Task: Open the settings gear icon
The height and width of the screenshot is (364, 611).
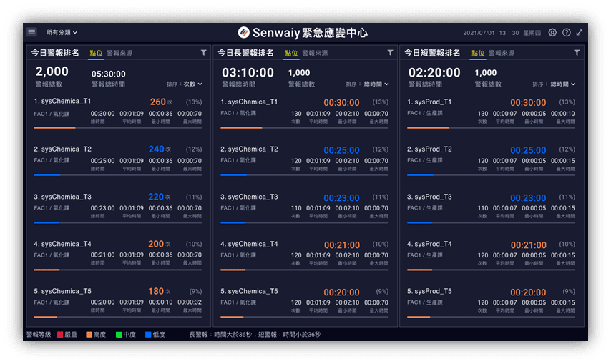Action: coord(552,33)
